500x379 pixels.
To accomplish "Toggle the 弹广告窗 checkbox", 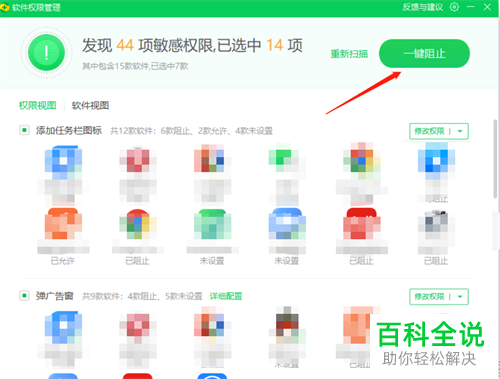I will (24, 295).
